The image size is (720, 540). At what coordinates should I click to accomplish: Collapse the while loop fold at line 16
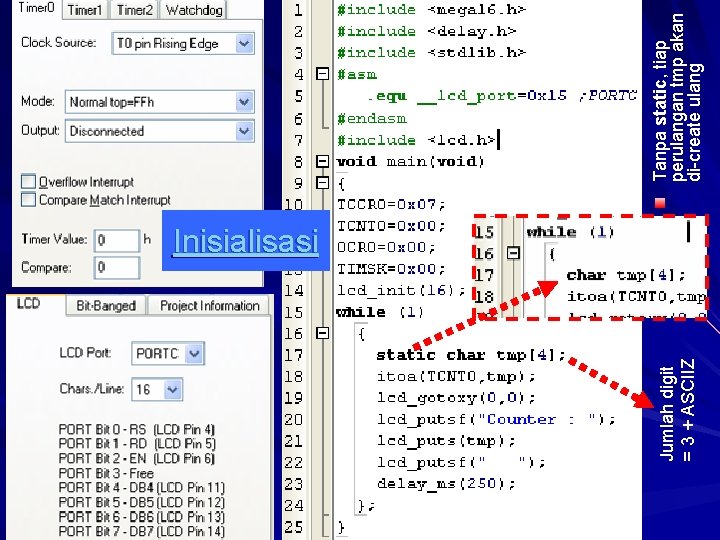coord(323,333)
